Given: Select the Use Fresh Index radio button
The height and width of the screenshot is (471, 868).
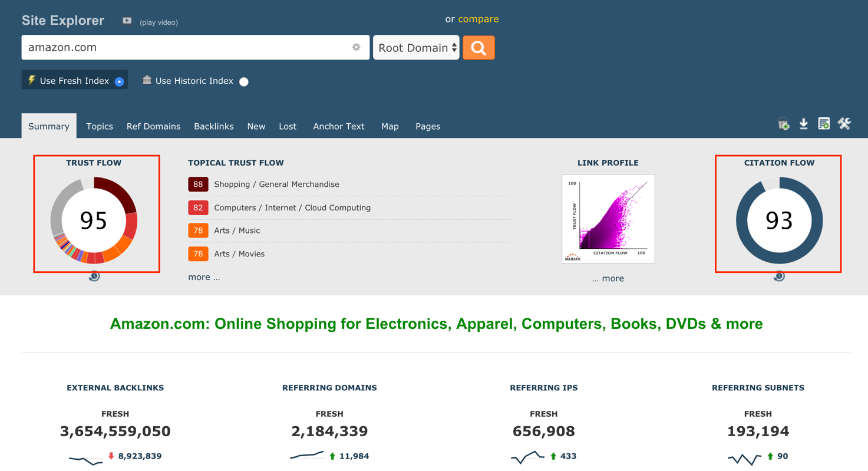Looking at the screenshot, I should pos(119,82).
